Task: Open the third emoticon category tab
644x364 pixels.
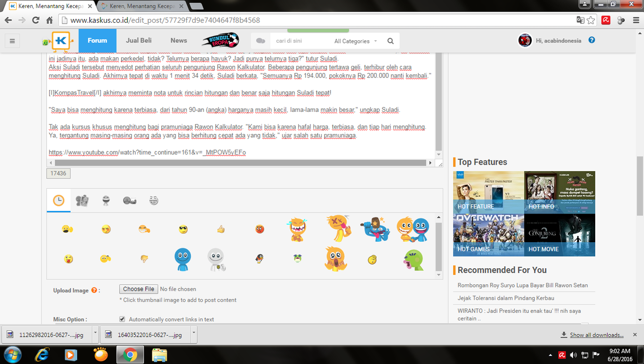Action: click(x=106, y=201)
